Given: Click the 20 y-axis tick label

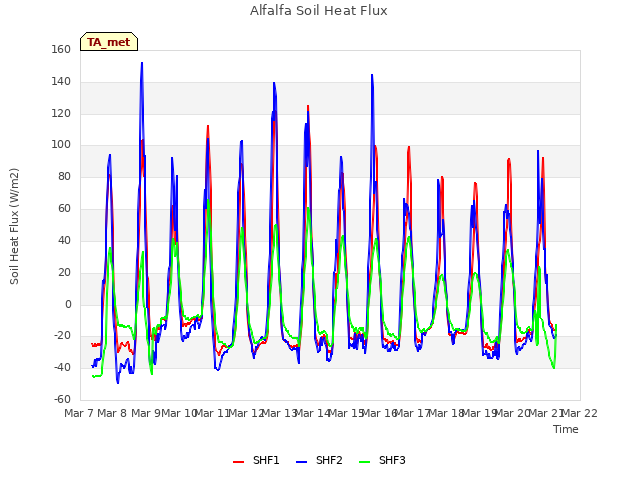Looking at the screenshot, I should pyautogui.click(x=64, y=272).
